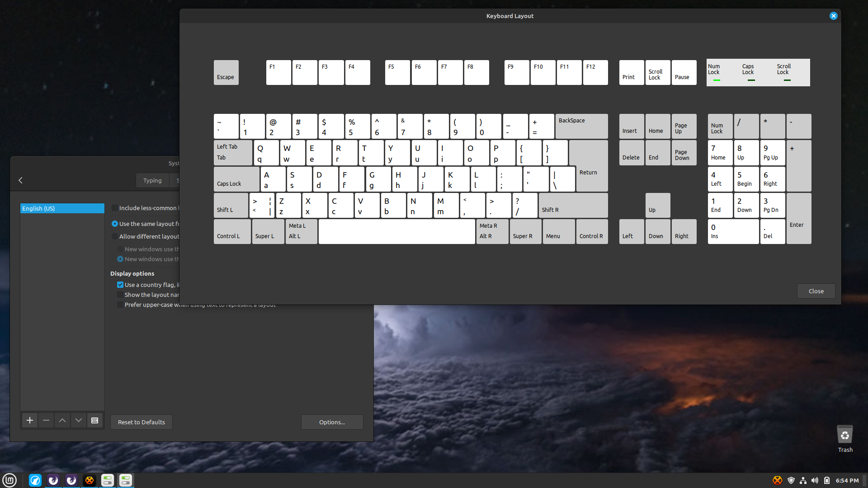Click the Q key

click(266, 153)
